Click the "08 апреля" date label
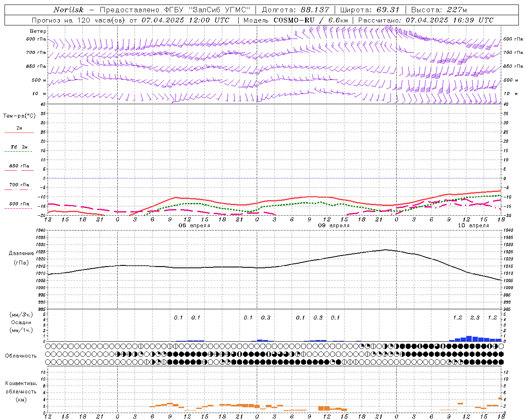Screen dimensions: 525x420 coord(194,226)
